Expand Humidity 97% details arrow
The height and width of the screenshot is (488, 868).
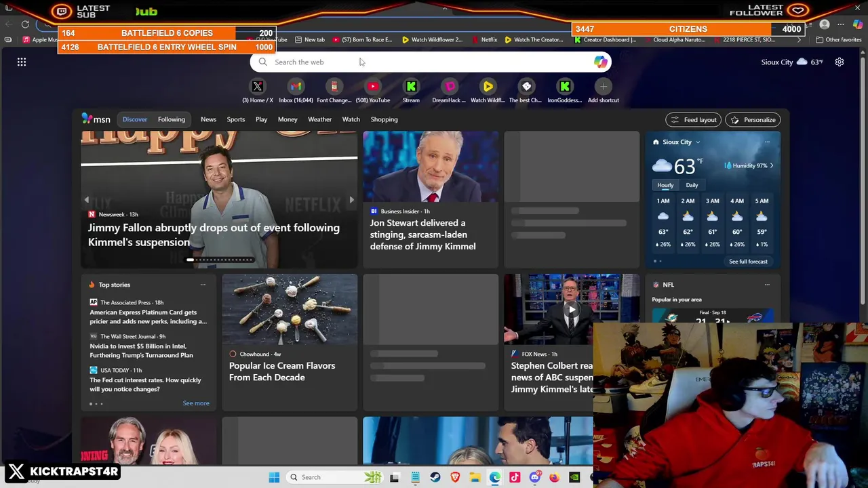tap(772, 165)
